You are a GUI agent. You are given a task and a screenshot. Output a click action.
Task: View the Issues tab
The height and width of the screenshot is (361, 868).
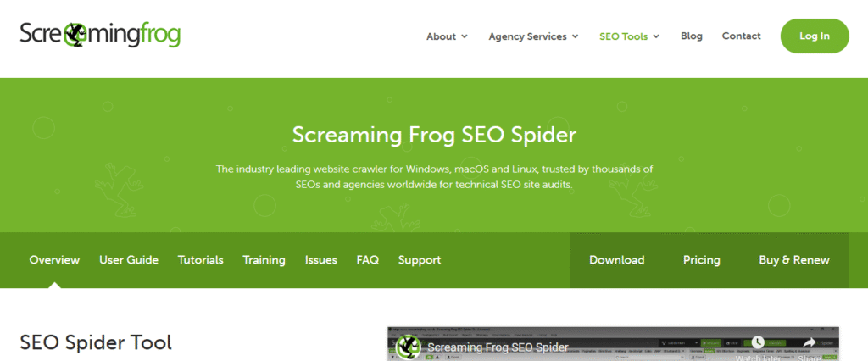coord(321,259)
